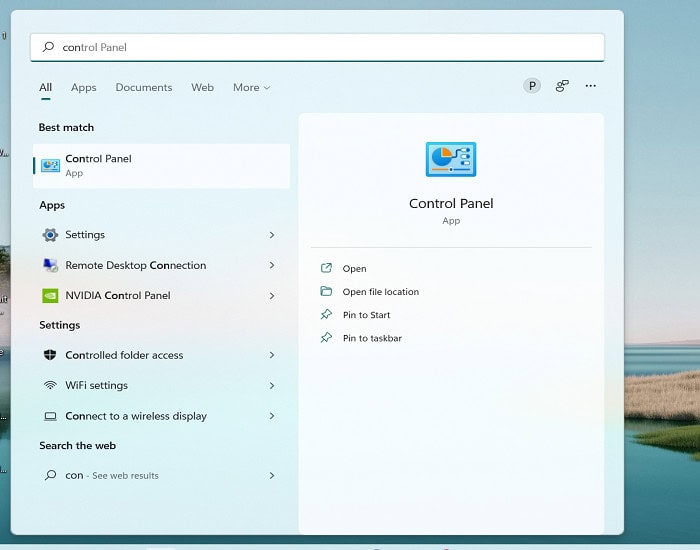Click the Control Panel title in preview pane

point(451,204)
